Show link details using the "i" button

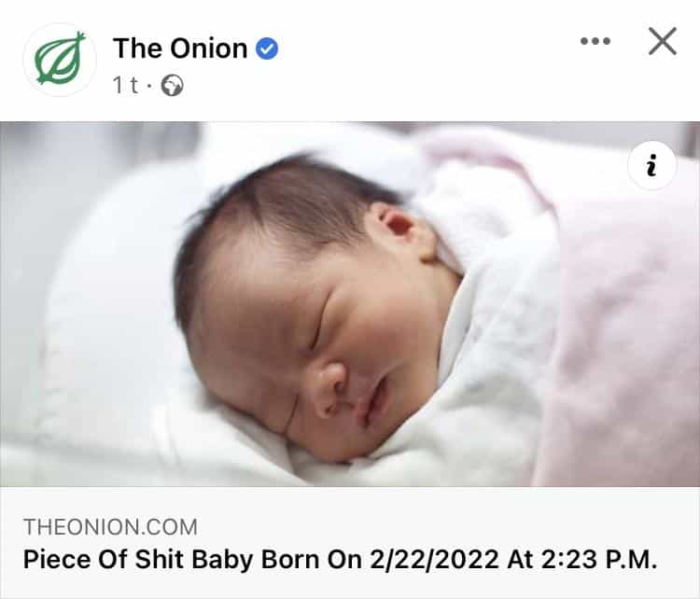point(651,167)
